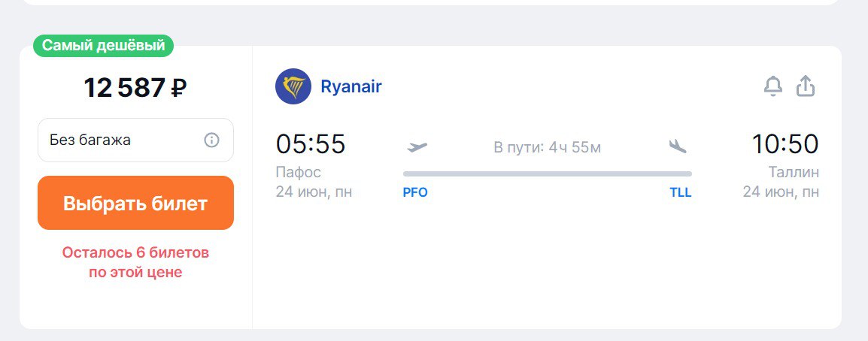Click the 05:55 departure time
The height and width of the screenshot is (341, 868).
coord(311,143)
